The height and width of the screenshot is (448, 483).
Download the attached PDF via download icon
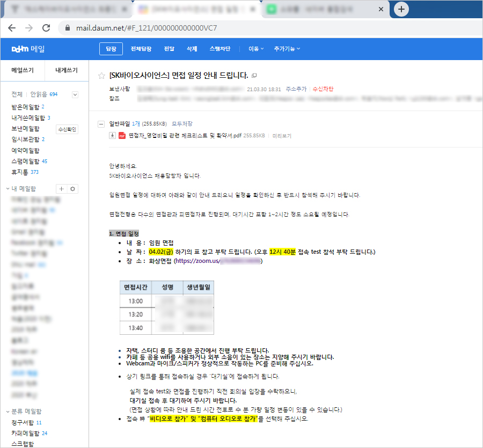click(x=113, y=136)
